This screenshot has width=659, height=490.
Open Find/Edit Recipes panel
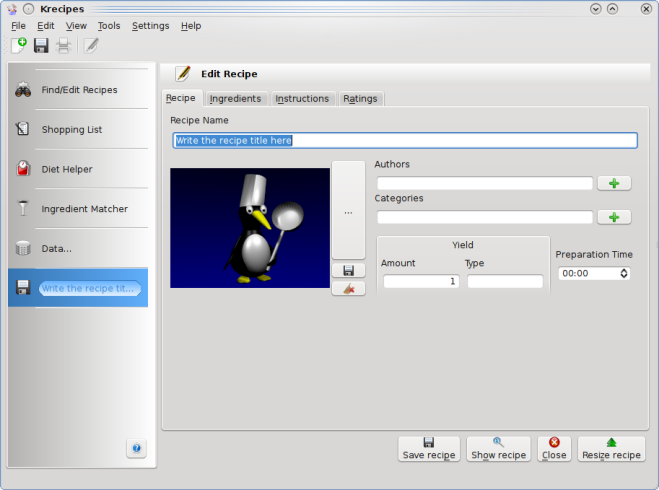coord(78,90)
